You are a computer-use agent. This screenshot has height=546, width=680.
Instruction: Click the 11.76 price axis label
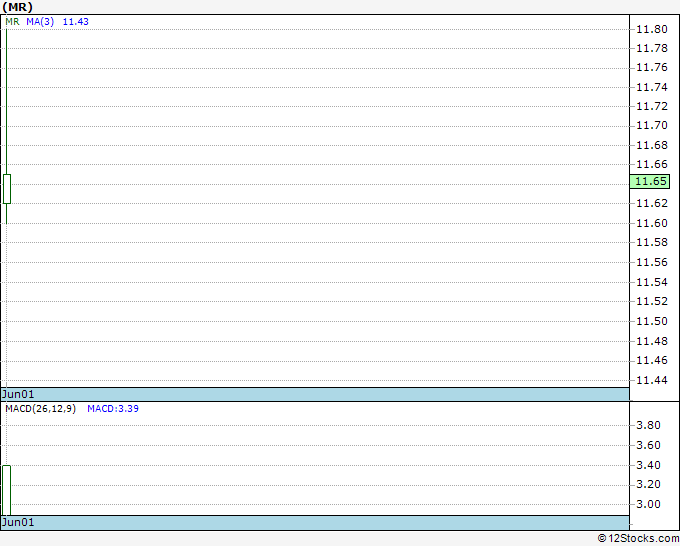point(651,68)
